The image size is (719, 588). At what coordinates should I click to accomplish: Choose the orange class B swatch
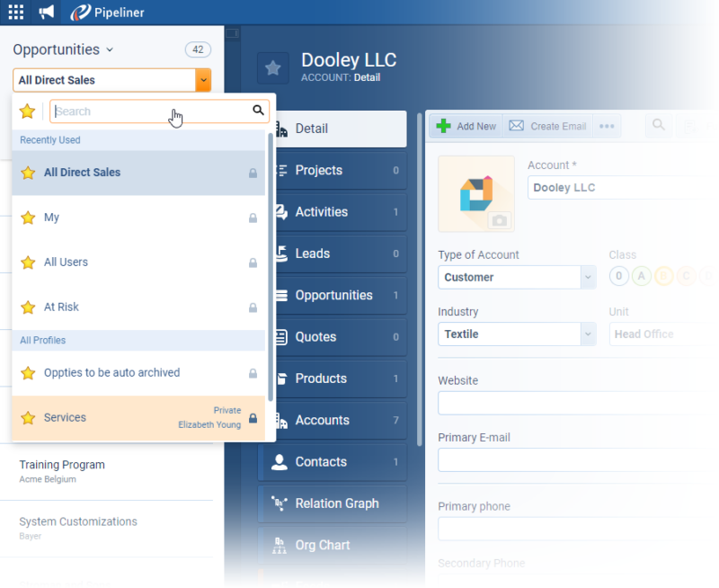[664, 277]
